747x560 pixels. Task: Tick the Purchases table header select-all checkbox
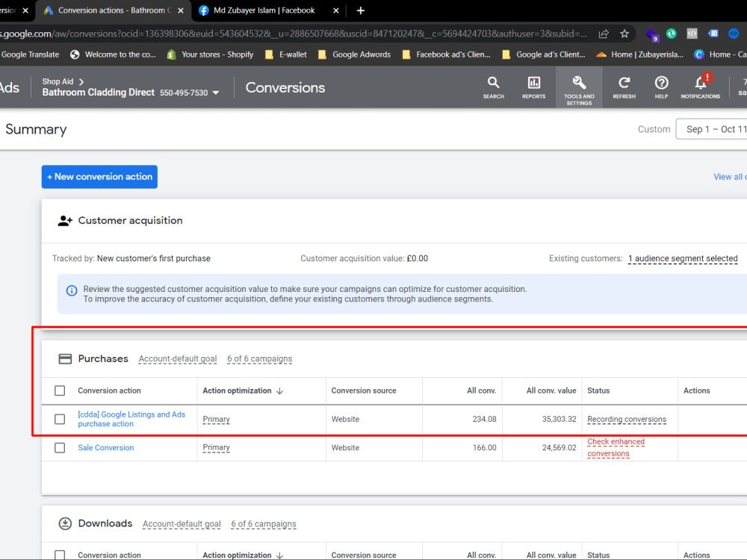point(60,391)
